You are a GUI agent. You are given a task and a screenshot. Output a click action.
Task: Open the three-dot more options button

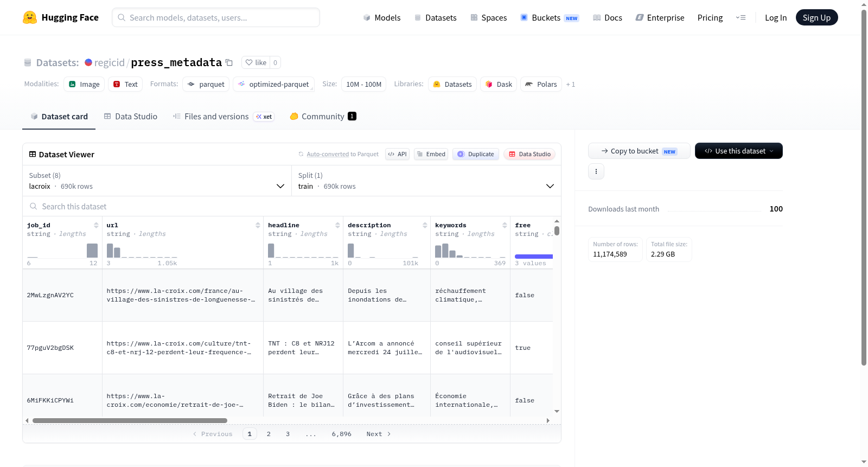[596, 171]
